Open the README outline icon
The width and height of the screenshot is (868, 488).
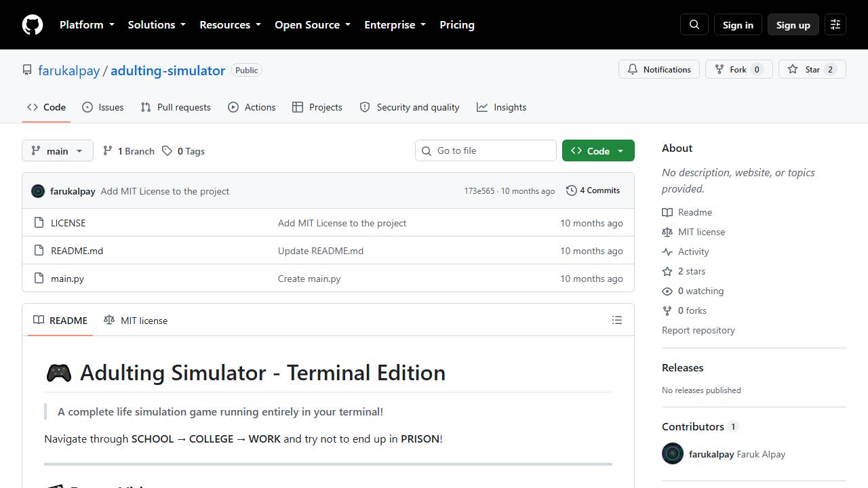point(617,320)
